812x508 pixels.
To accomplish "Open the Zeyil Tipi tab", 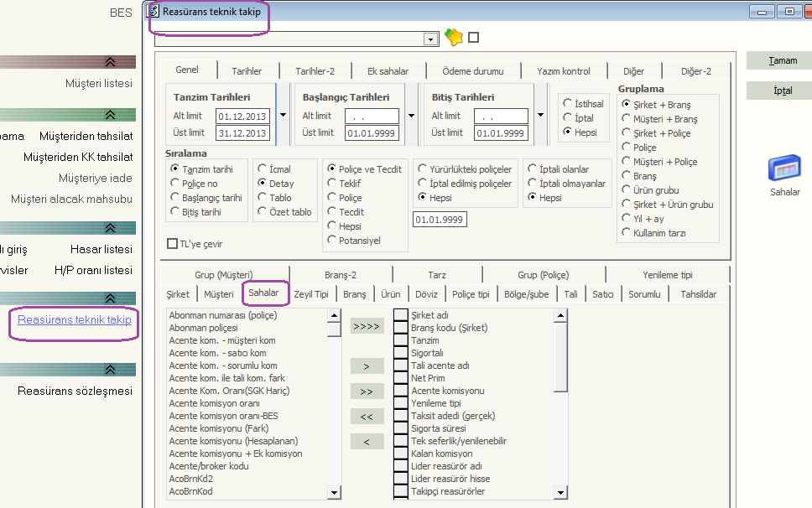I will click(311, 294).
